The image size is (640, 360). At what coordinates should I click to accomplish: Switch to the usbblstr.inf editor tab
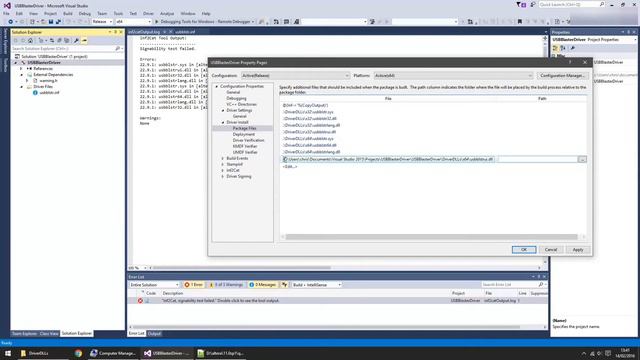click(185, 32)
